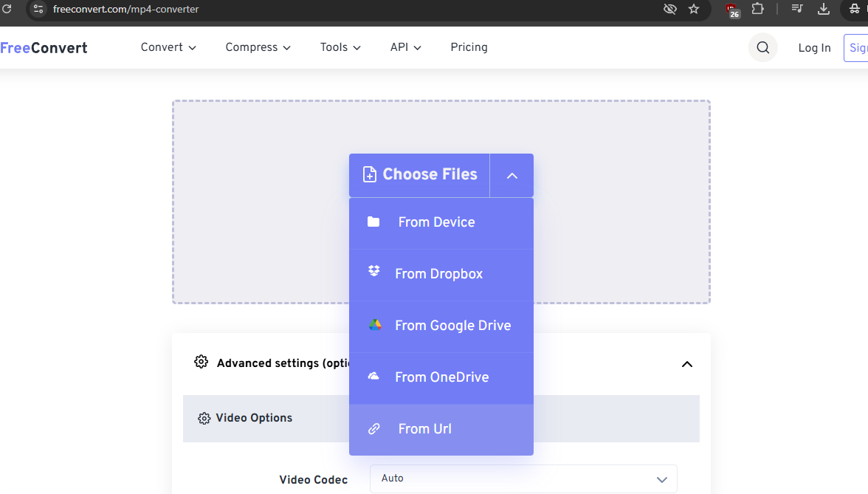
Task: Click the eye-slash tracking protection icon
Action: click(670, 9)
